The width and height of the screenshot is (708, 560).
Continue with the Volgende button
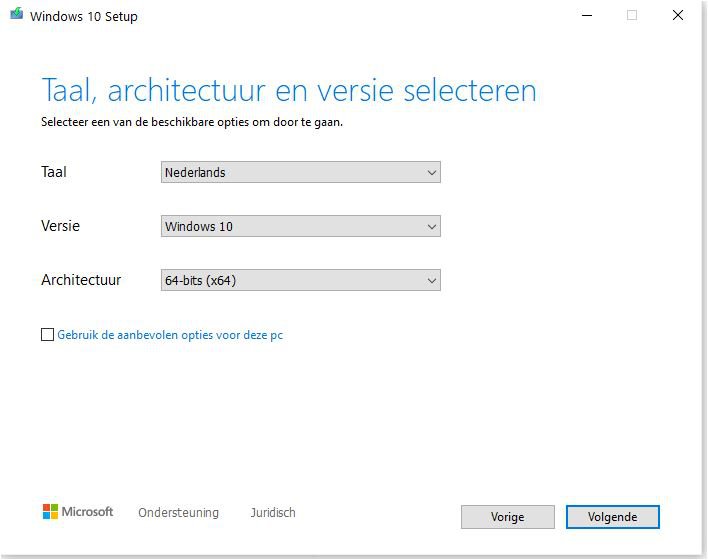tap(613, 517)
